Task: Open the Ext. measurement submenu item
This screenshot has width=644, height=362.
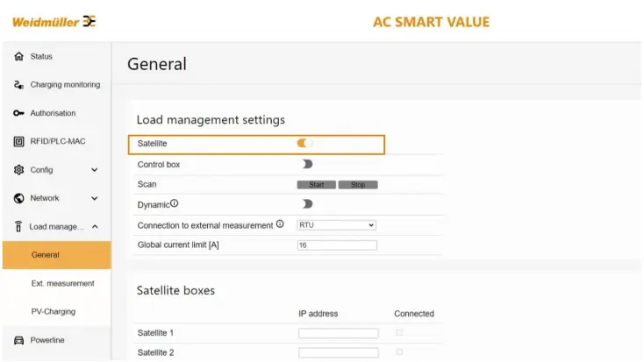Action: [62, 284]
